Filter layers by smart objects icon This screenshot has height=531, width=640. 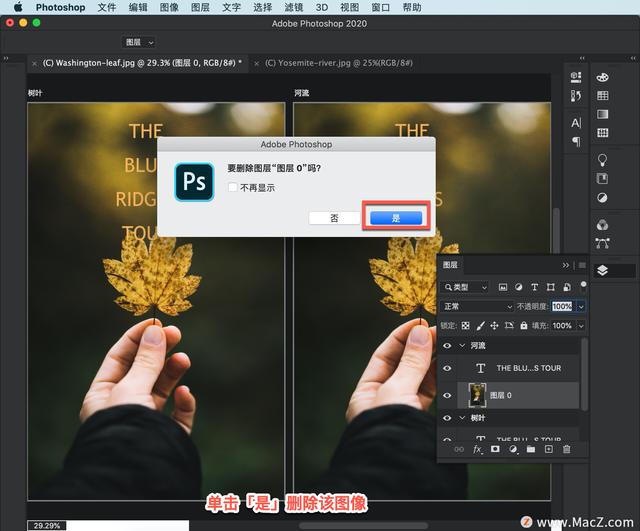click(x=567, y=287)
